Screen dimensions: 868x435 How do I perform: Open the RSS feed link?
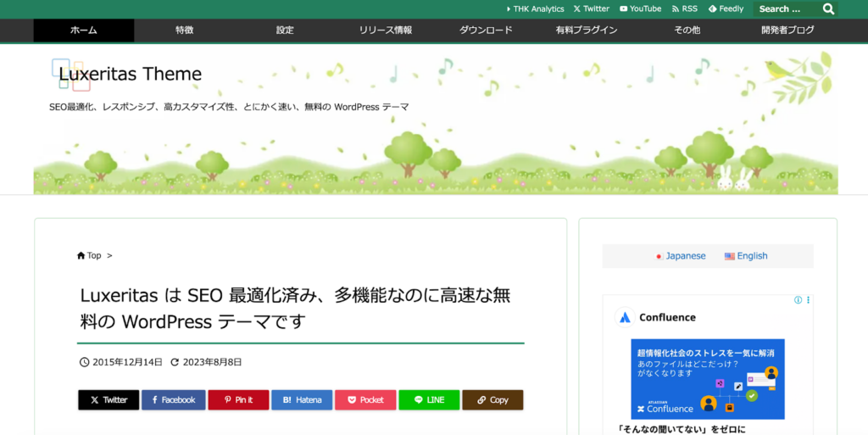click(684, 8)
